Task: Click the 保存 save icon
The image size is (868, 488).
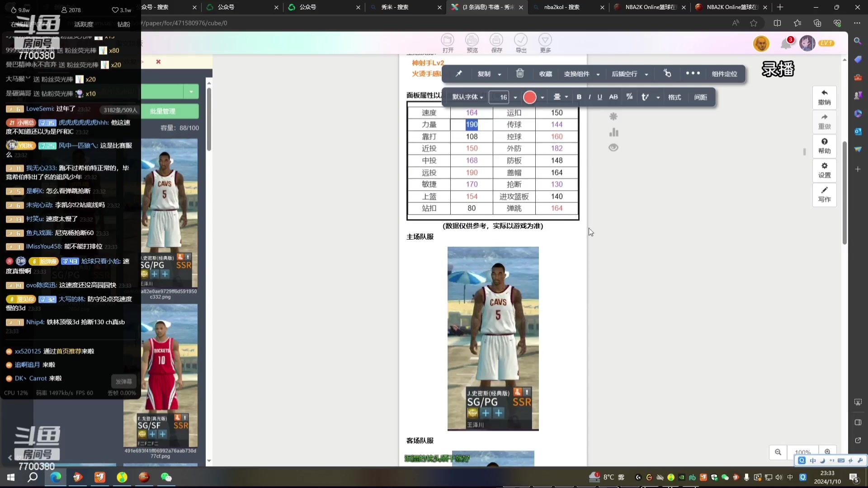Action: tap(496, 43)
